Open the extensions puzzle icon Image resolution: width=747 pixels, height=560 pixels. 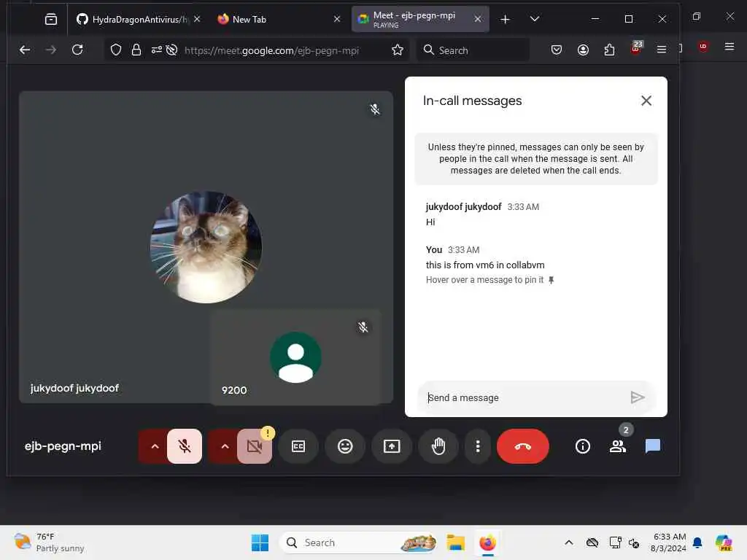[609, 50]
